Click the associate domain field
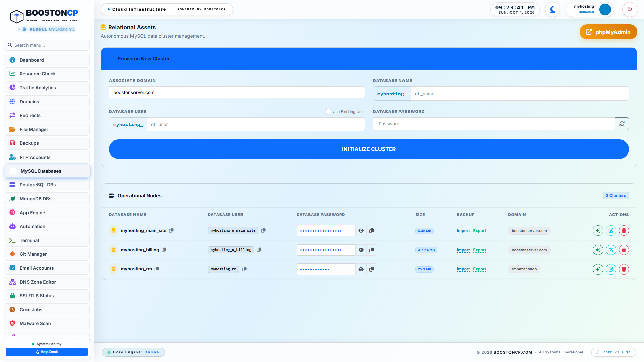644x362 pixels. click(x=237, y=93)
